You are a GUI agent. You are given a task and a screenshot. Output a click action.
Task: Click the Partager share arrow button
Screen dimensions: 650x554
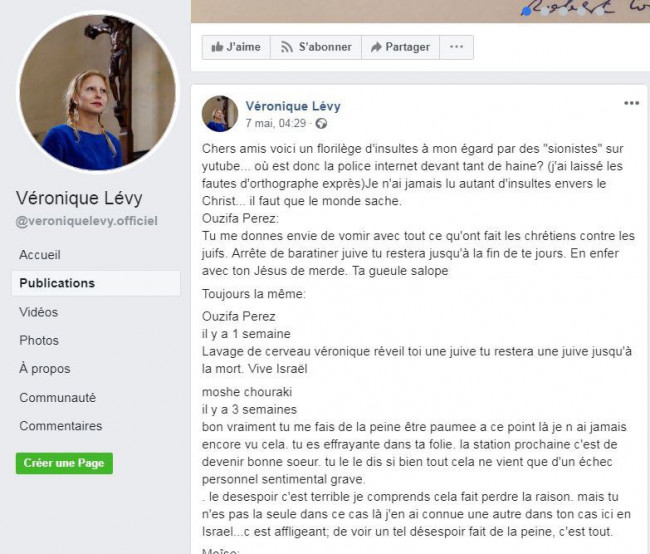(400, 47)
